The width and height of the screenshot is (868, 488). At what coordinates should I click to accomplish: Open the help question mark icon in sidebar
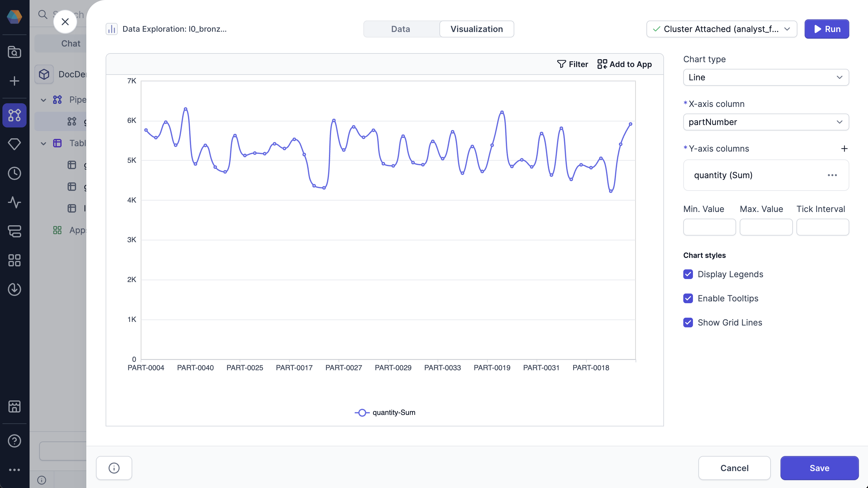[x=14, y=441]
